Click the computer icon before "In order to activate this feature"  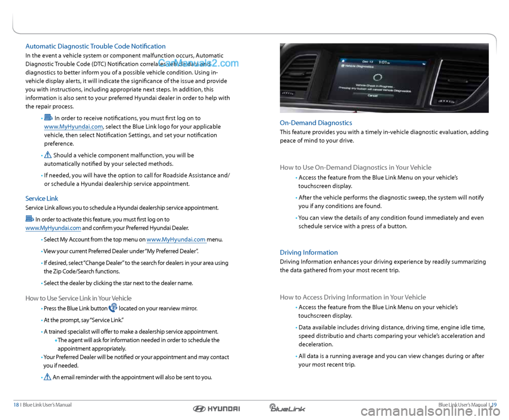pyautogui.click(x=30, y=219)
